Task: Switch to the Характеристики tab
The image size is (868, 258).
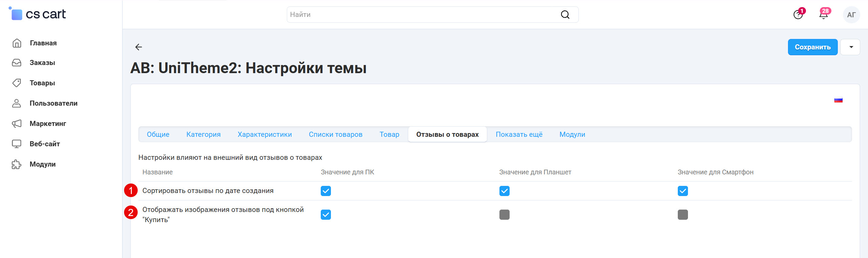Action: click(265, 134)
